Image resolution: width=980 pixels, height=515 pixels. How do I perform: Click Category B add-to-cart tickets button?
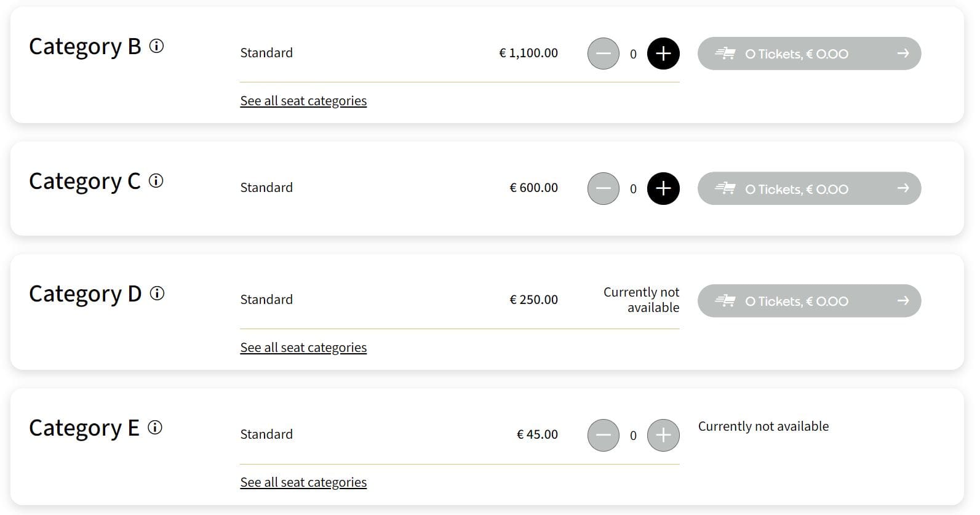808,54
